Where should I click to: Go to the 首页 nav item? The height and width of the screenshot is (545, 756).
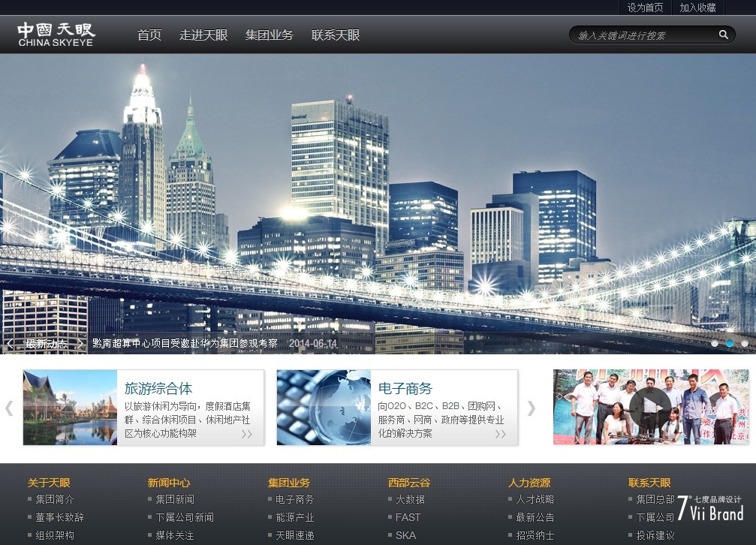[149, 35]
